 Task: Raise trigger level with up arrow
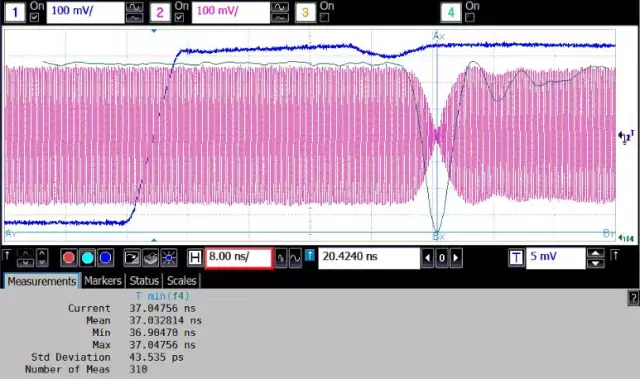(596, 253)
